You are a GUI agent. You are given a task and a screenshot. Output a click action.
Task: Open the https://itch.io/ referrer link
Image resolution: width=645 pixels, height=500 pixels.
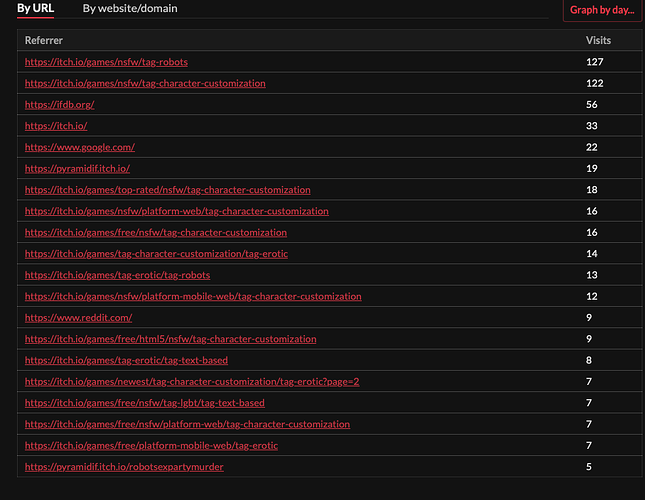(x=56, y=126)
